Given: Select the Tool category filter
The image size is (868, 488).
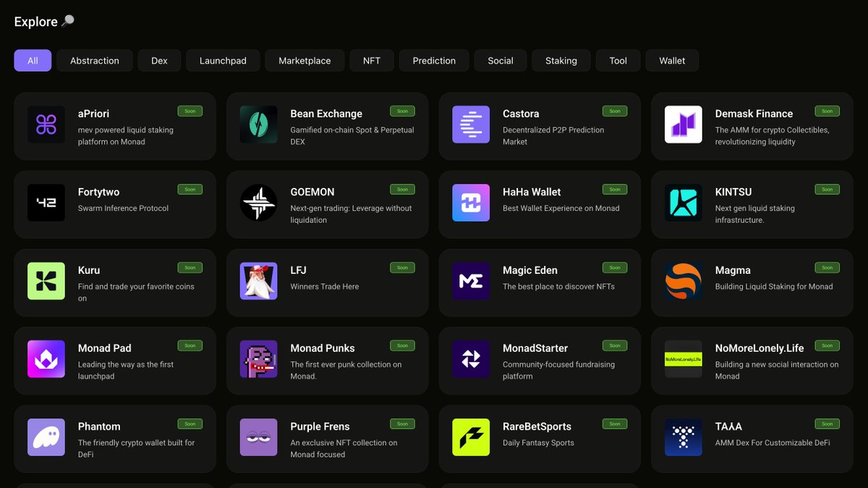Looking at the screenshot, I should tap(618, 61).
